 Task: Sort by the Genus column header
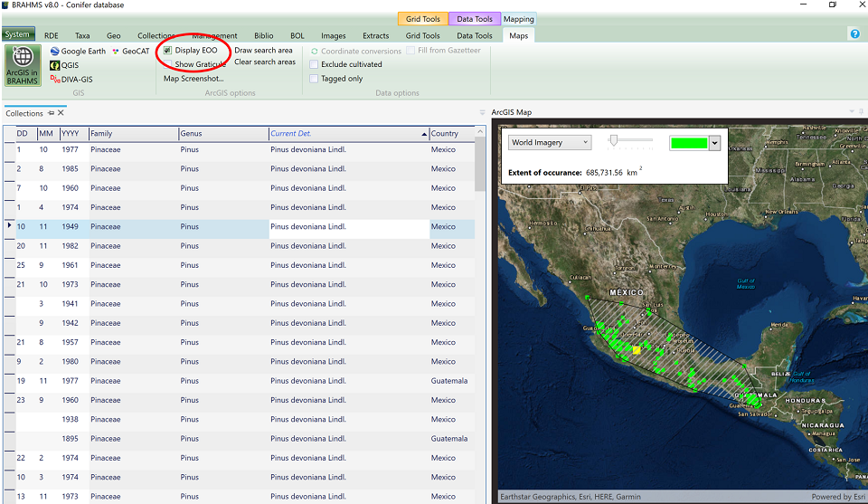click(x=223, y=134)
